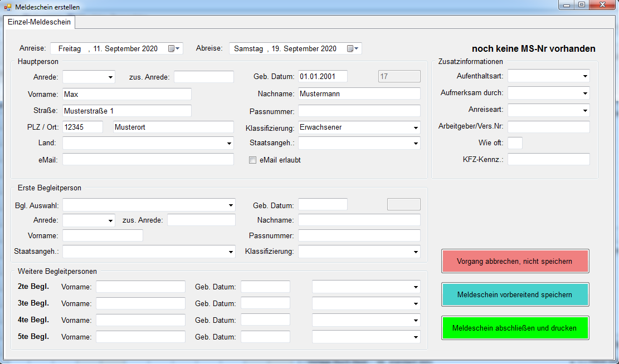Open the Anreise date calendar picker
The image size is (619, 364).
(x=174, y=49)
